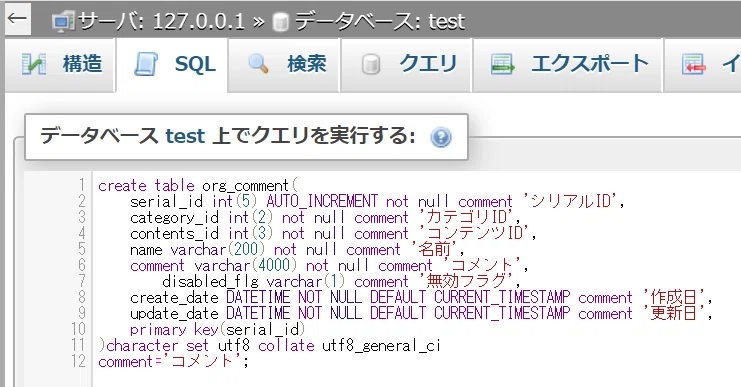Click the '無効フラグ' string literal
Viewport: 741px width, 387px height.
465,282
